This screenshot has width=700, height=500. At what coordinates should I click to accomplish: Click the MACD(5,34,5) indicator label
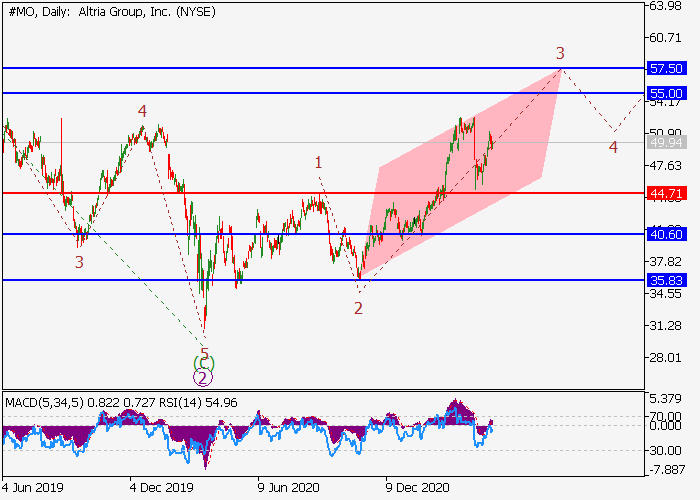point(44,403)
